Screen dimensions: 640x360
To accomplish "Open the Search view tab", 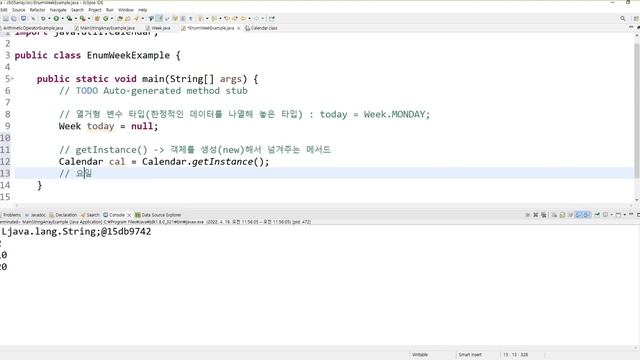I will click(x=90, y=215).
